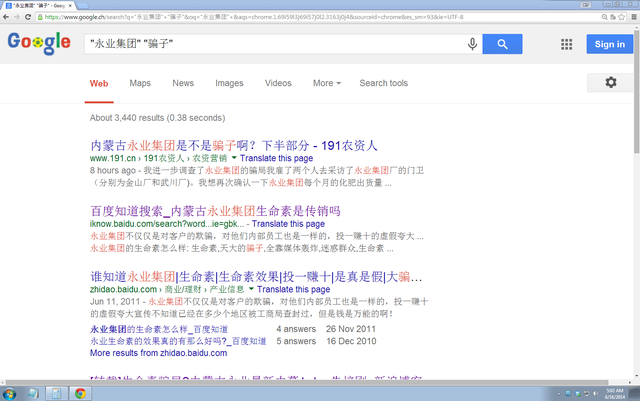
Task: Click the Chrome icon in the taskbar
Action: click(x=80, y=394)
